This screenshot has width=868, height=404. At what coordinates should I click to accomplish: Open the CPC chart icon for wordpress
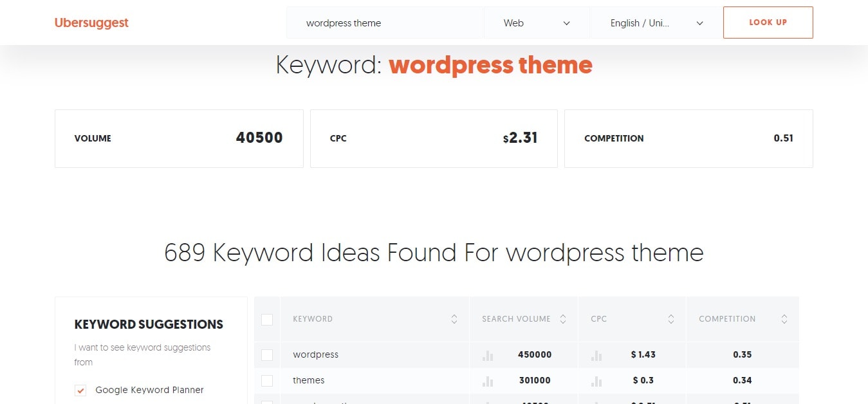[596, 355]
